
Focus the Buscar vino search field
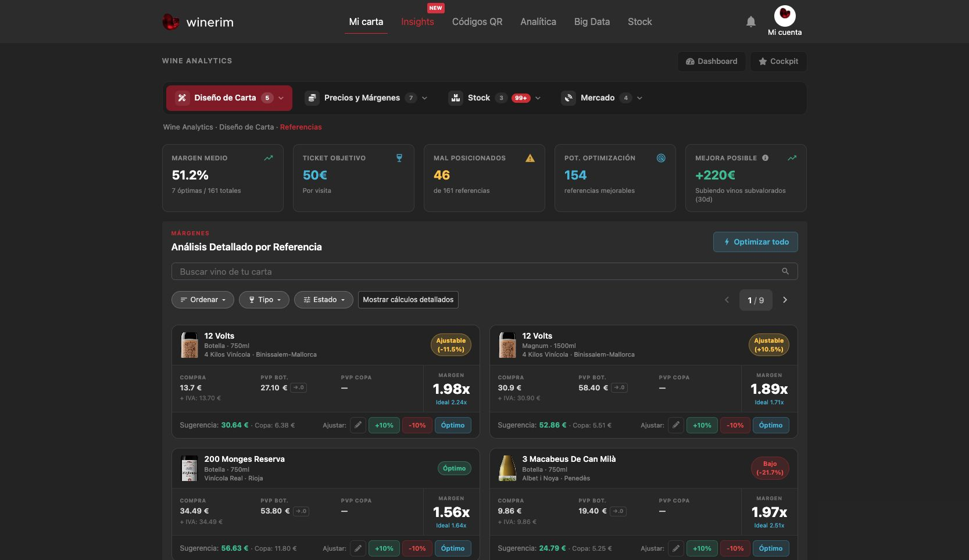pos(484,271)
